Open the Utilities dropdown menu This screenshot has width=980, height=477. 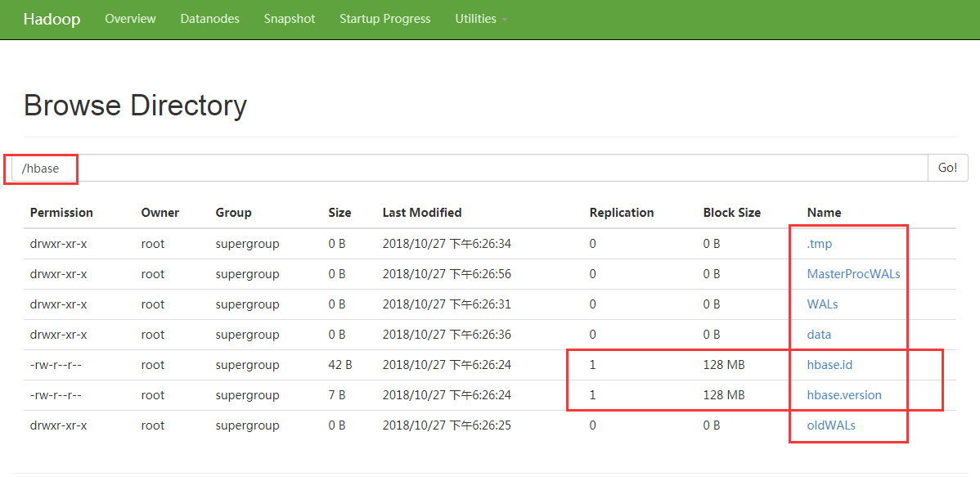pyautogui.click(x=481, y=19)
